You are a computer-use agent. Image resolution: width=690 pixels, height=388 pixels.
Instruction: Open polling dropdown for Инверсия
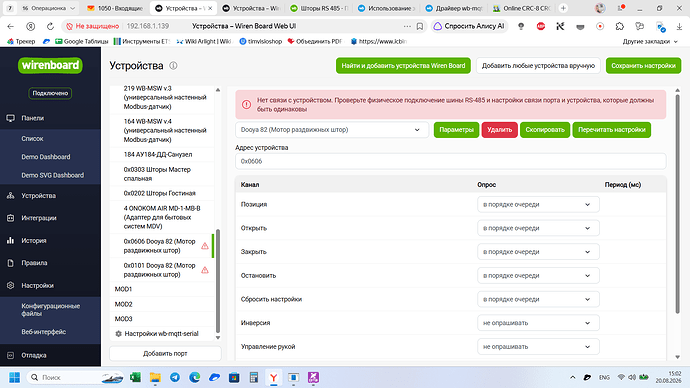coord(538,323)
